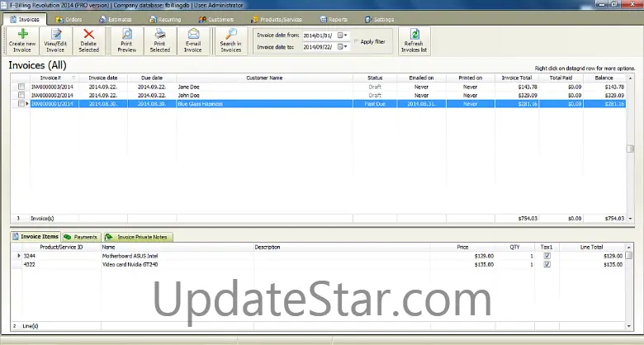Create a new invoice
644x345 pixels.
click(x=22, y=41)
